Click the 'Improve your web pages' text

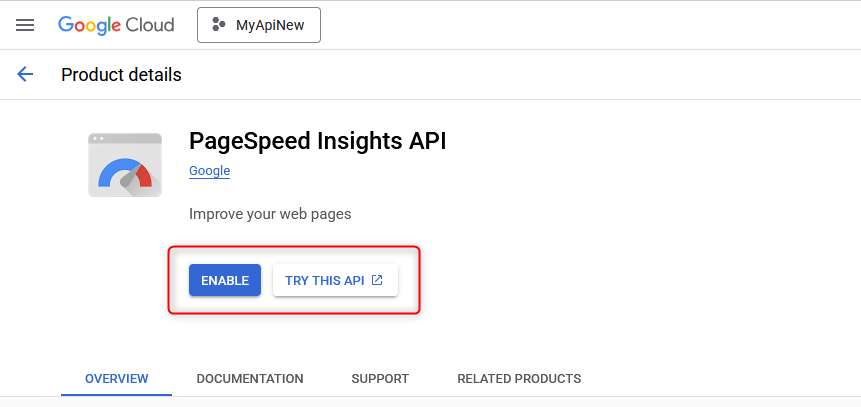pyautogui.click(x=270, y=214)
